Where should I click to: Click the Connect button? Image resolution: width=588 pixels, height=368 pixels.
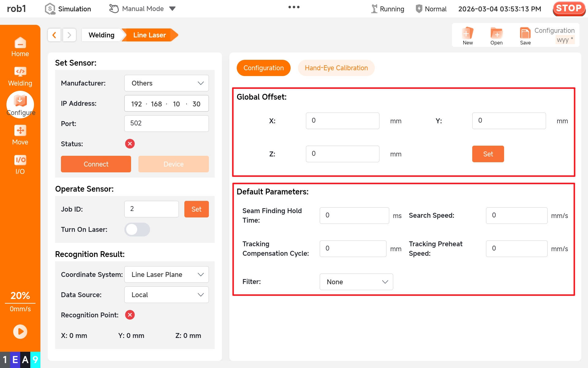96,164
